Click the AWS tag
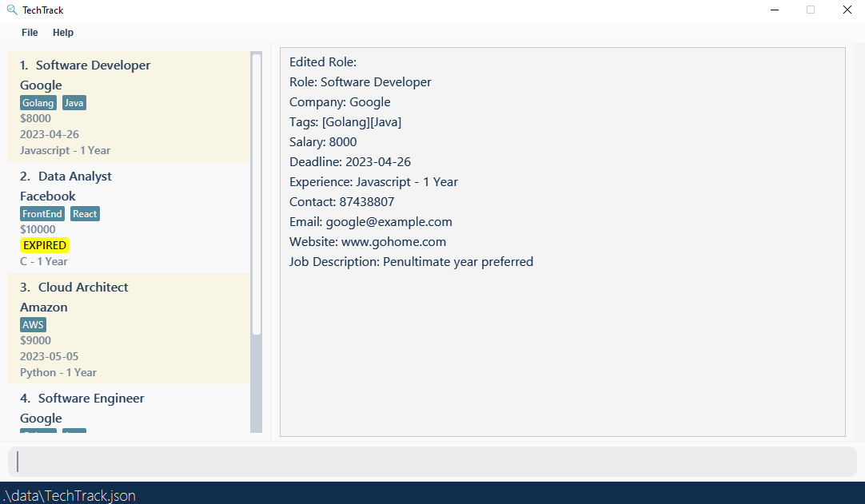This screenshot has width=865, height=504. click(33, 325)
